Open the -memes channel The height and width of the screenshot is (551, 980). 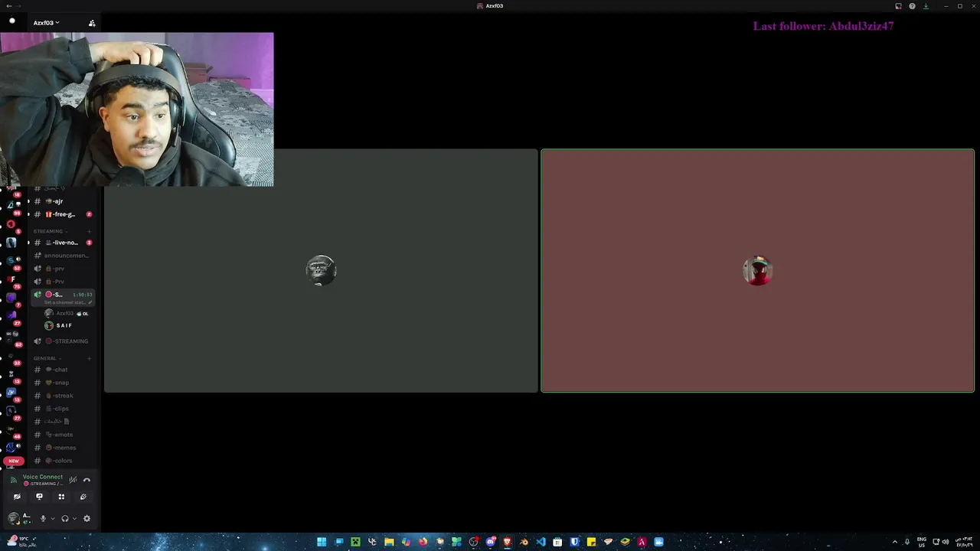[61, 448]
